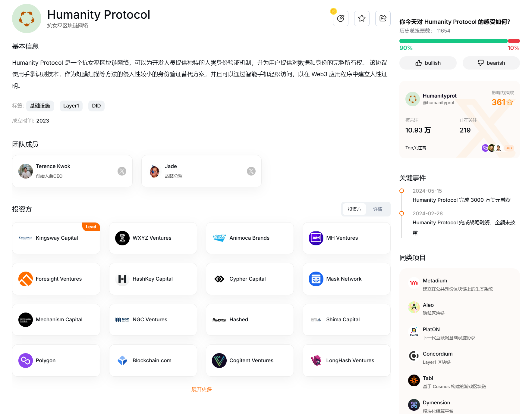Click the 361 influence index score
This screenshot has width=532, height=414.
[x=498, y=102]
